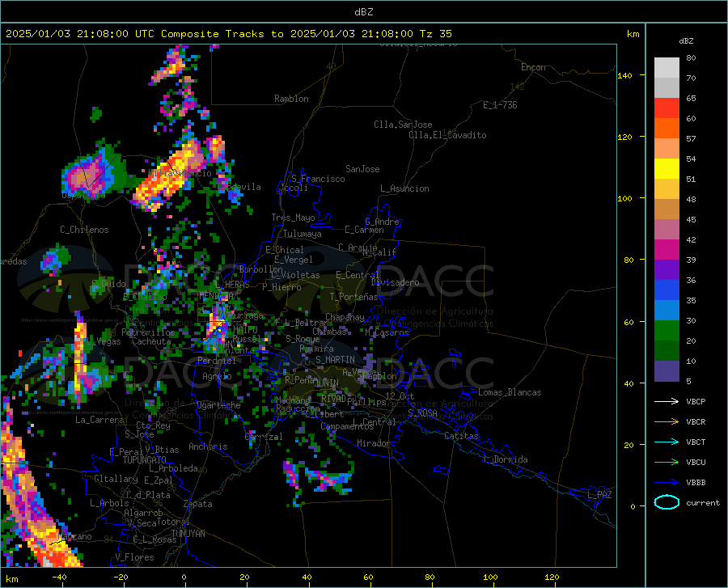Select the purple 36 dBZ color swatch
728x588 pixels.
[667, 270]
